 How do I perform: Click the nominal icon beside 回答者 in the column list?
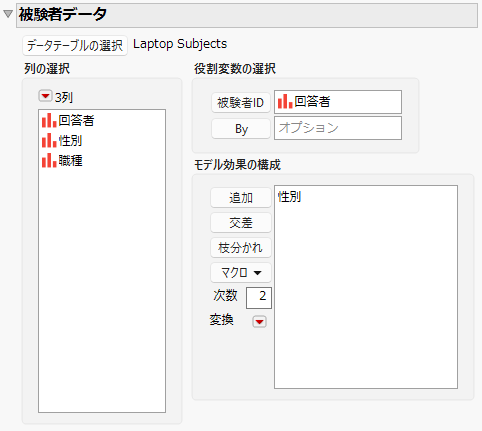pos(49,120)
